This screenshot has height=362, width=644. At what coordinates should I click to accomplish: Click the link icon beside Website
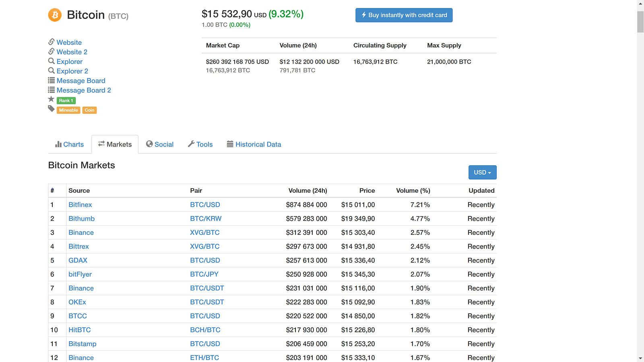tap(52, 42)
